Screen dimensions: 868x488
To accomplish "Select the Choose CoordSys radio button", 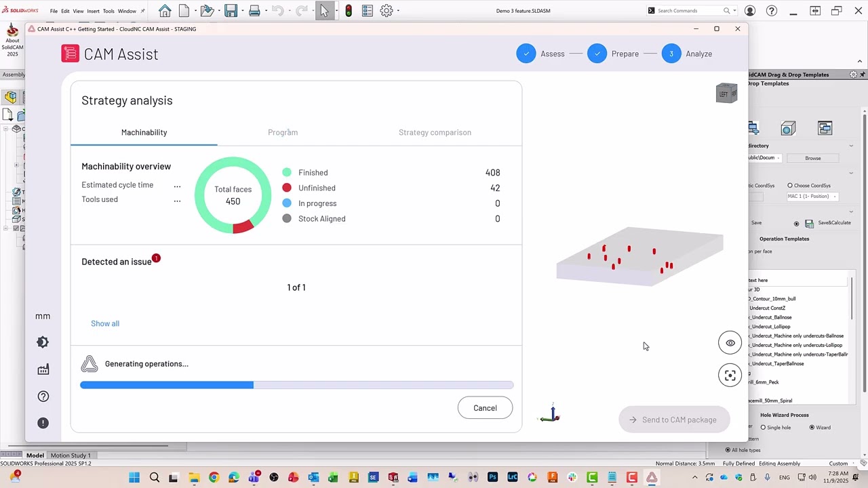I will coord(790,186).
